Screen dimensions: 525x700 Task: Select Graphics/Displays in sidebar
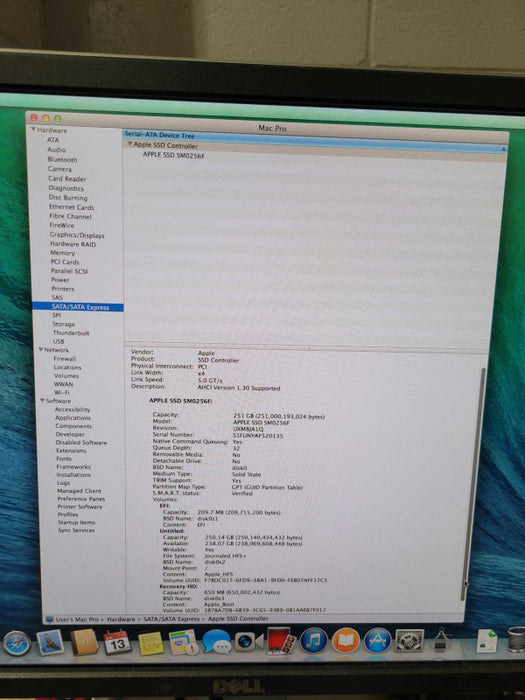coord(77,235)
